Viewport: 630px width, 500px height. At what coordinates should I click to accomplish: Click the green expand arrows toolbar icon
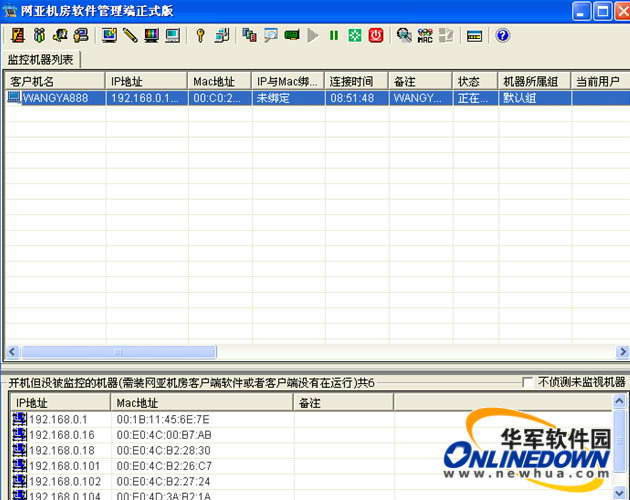pos(355,35)
